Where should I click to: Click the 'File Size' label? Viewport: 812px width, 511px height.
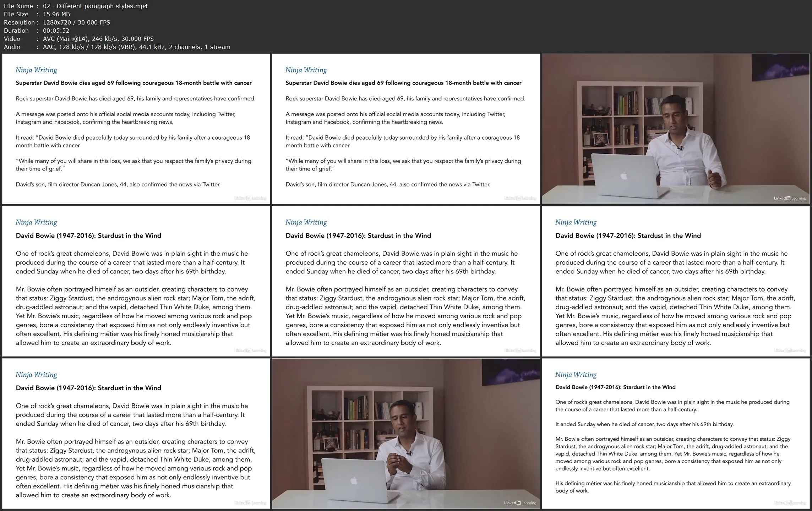pyautogui.click(x=16, y=14)
